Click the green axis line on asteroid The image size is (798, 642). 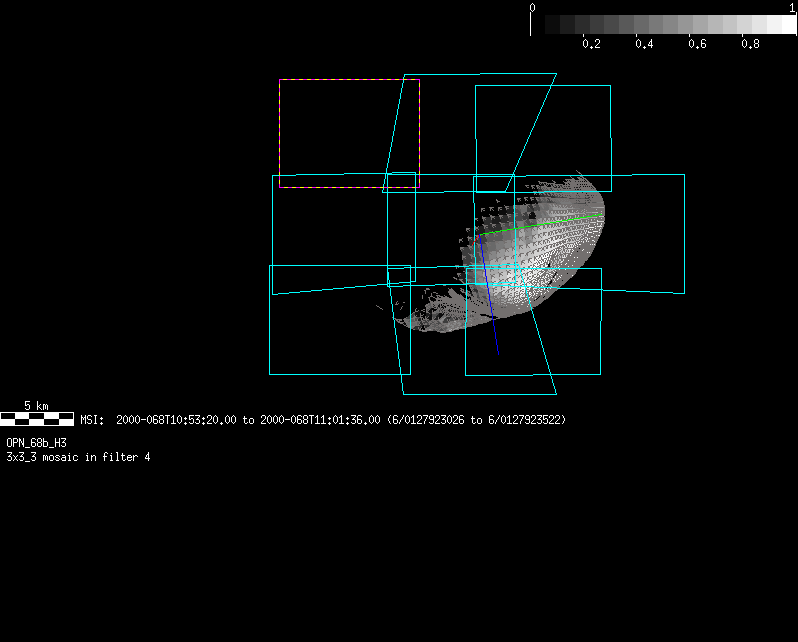click(x=542, y=225)
